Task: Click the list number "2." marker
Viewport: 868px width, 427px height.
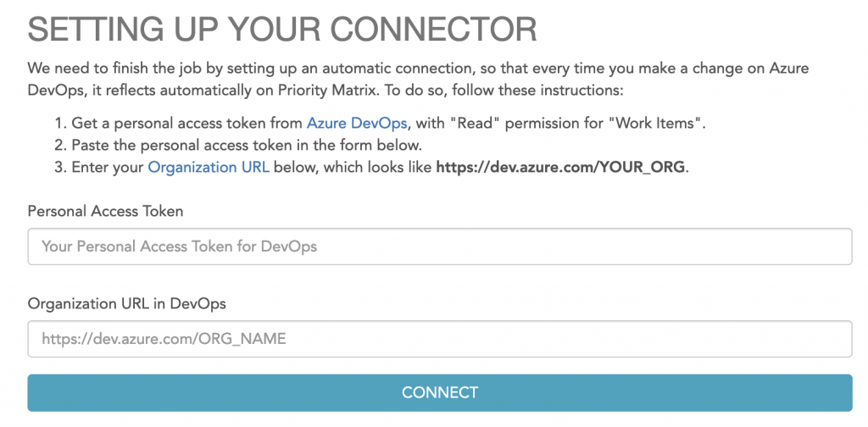Action: point(59,145)
